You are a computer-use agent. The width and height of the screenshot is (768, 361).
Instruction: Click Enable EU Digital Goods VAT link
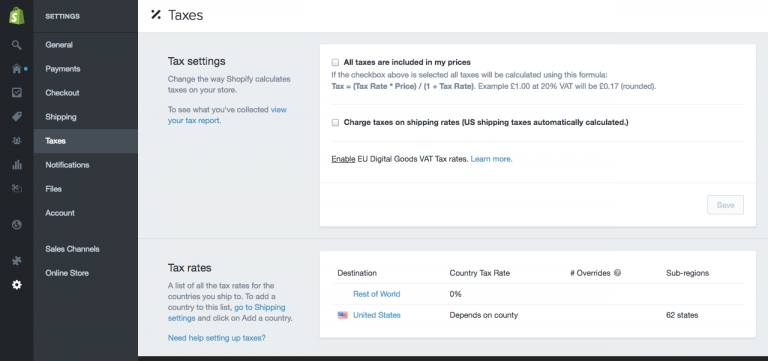pyautogui.click(x=343, y=159)
